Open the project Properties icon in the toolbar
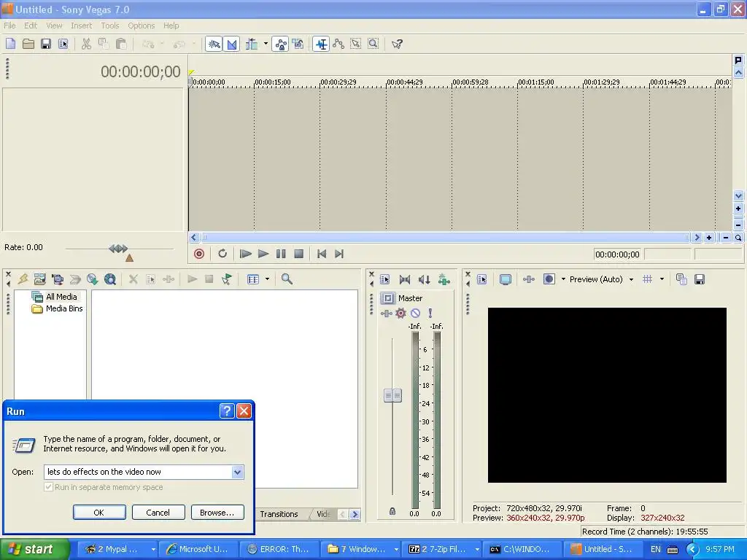 coord(63,44)
